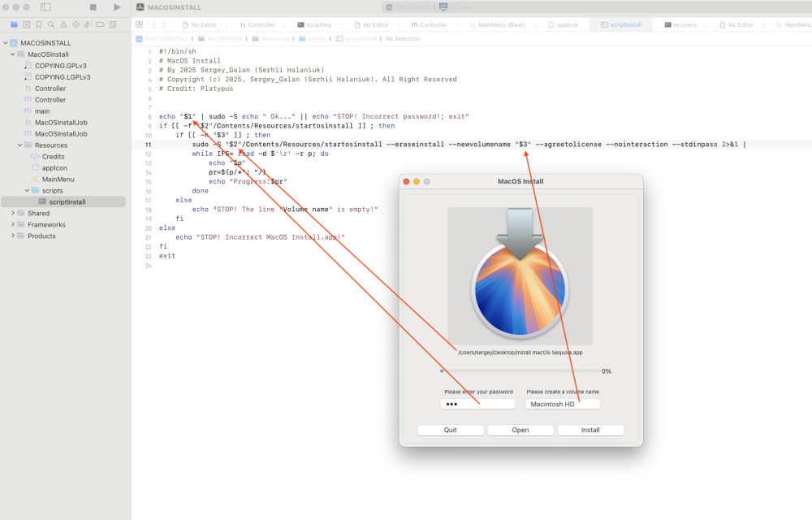Stop the running scheme
Viewport: 812px width, 520px height.
(x=93, y=7)
